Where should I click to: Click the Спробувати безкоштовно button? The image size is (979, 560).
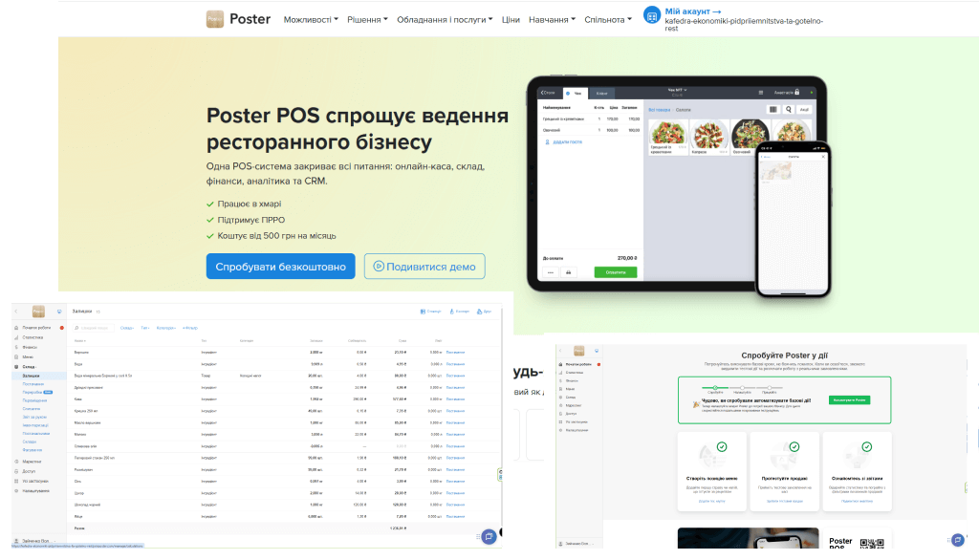click(x=280, y=267)
